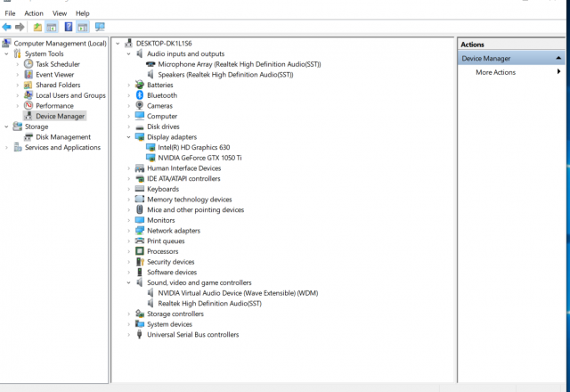Select NVIDIA GeForce GTX 1050 Ti device
The image size is (570, 392).
click(193, 158)
